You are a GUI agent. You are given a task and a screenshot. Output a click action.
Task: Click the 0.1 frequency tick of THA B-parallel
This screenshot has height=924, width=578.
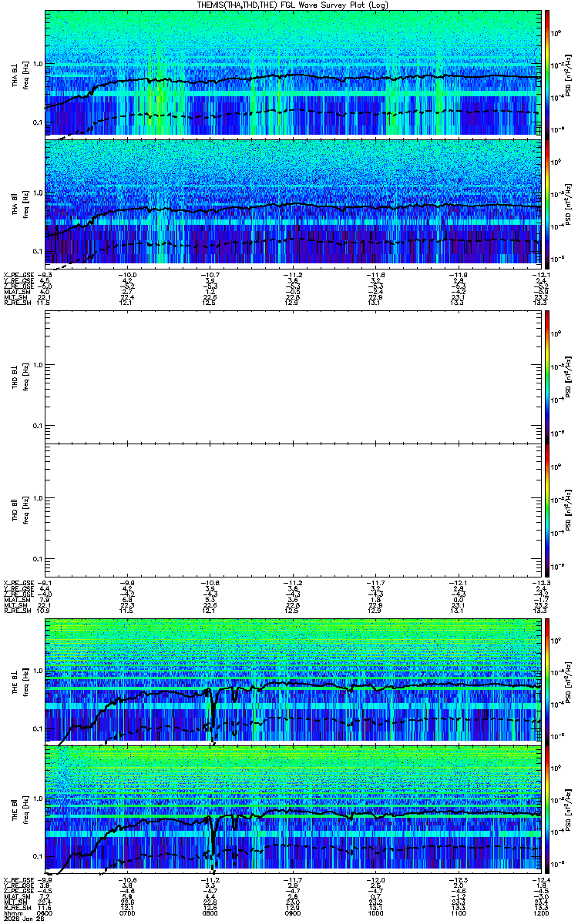[x=37, y=252]
